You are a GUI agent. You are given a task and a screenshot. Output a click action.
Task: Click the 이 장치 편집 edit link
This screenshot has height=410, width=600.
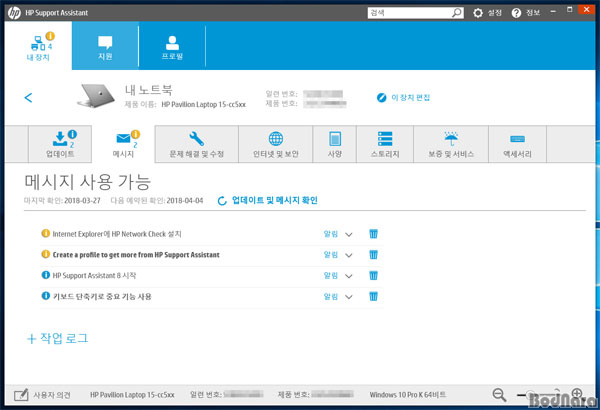tap(411, 98)
